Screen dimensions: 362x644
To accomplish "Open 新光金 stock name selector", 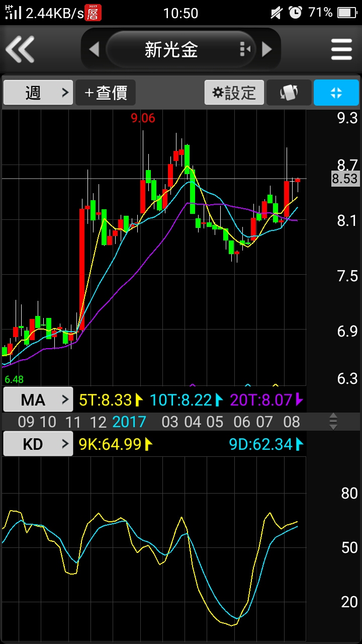I will tap(171, 49).
